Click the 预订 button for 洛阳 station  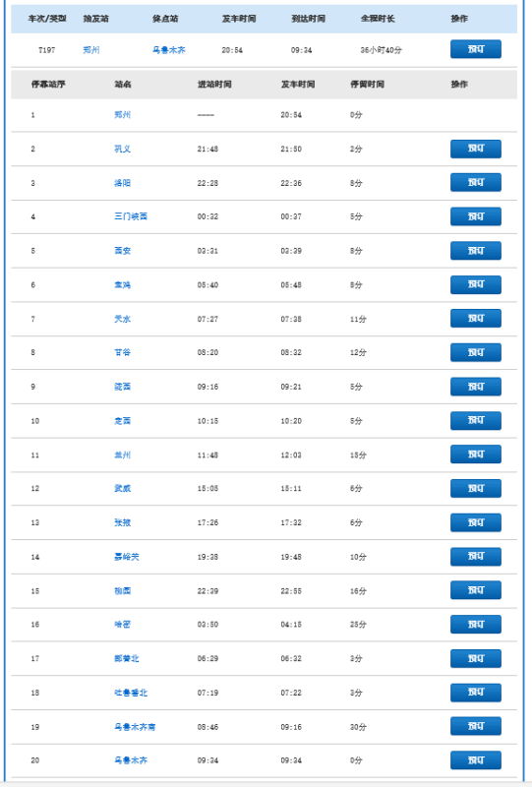pos(475,183)
